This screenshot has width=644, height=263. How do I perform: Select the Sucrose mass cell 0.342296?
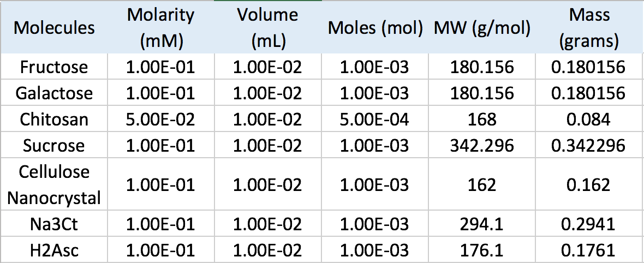(588, 146)
